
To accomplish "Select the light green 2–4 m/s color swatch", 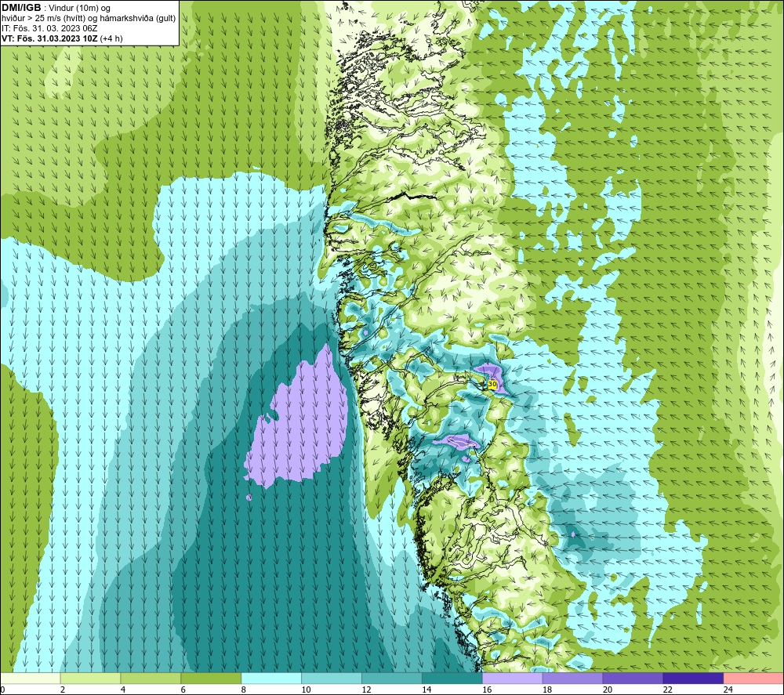I will [90, 679].
